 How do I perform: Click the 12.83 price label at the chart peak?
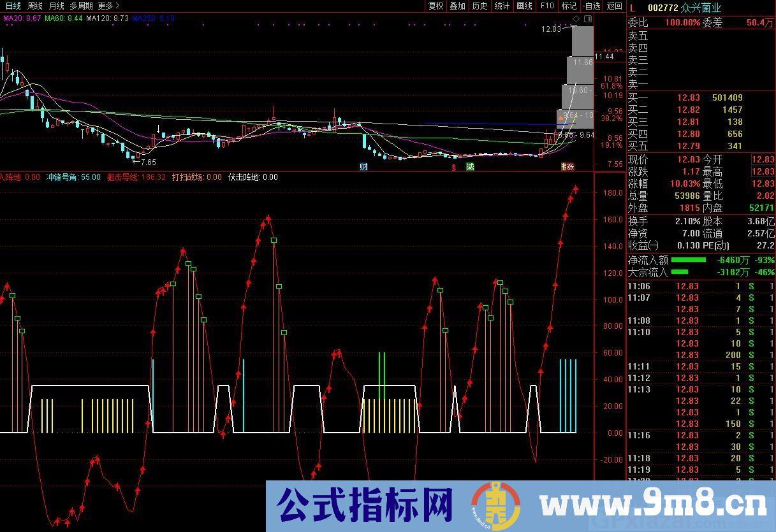551,29
